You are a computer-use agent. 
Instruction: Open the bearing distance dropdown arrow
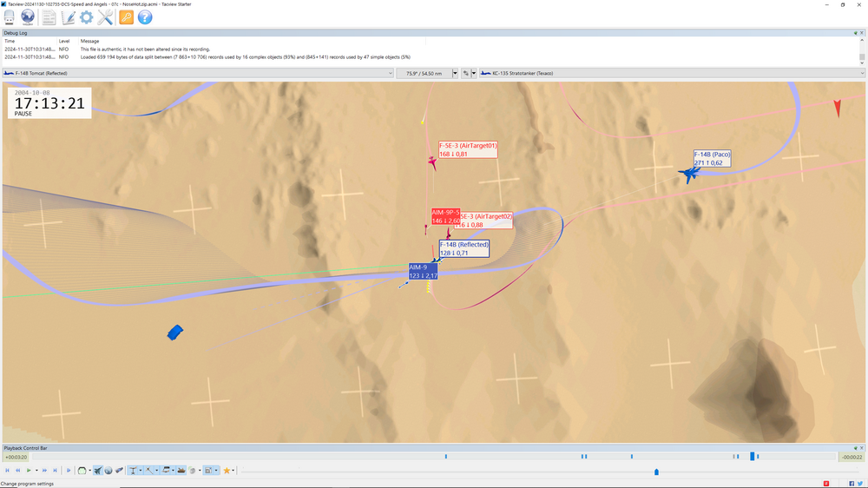click(x=455, y=73)
